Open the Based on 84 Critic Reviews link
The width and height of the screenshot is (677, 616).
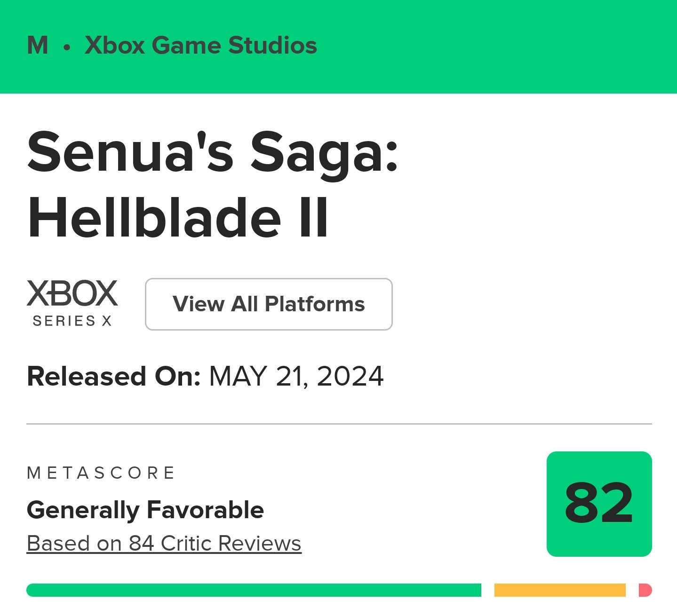click(x=164, y=544)
